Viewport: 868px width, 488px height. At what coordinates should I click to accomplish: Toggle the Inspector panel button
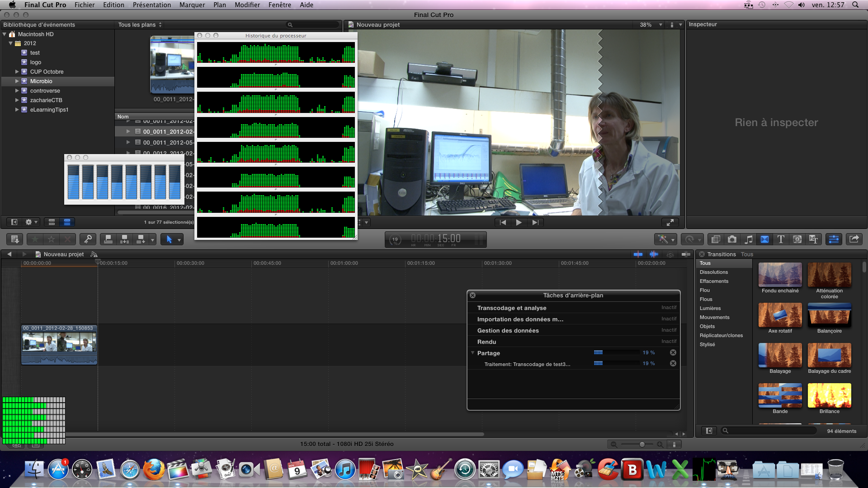(833, 239)
